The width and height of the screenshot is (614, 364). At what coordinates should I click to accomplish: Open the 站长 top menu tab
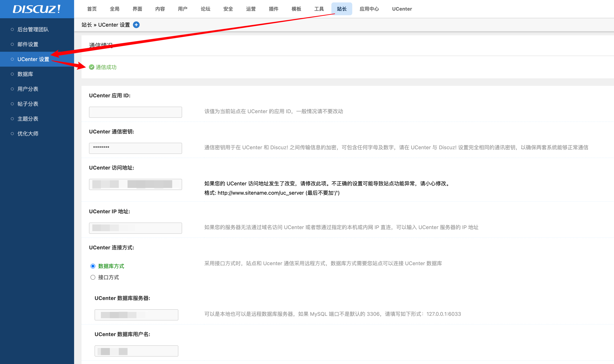pos(341,9)
